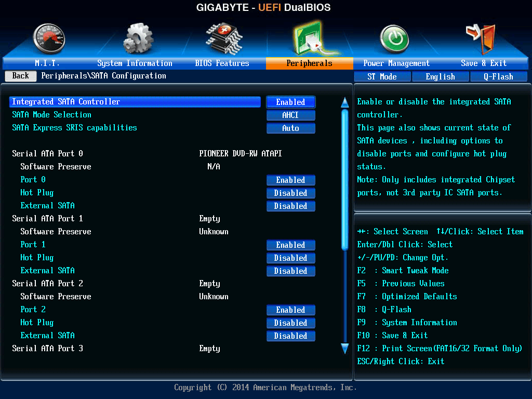Launch the Q-Flash utility button
Image resolution: width=532 pixels, height=399 pixels.
(498, 77)
